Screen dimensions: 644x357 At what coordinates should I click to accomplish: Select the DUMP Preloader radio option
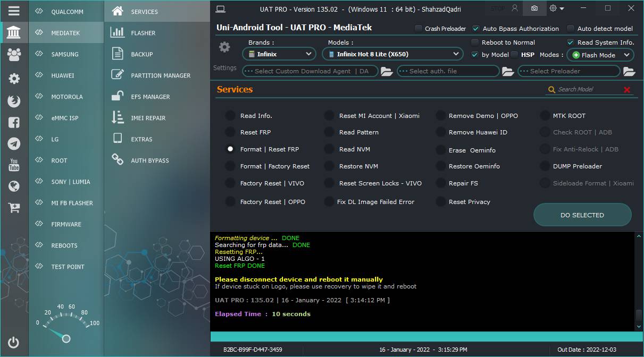(x=544, y=166)
